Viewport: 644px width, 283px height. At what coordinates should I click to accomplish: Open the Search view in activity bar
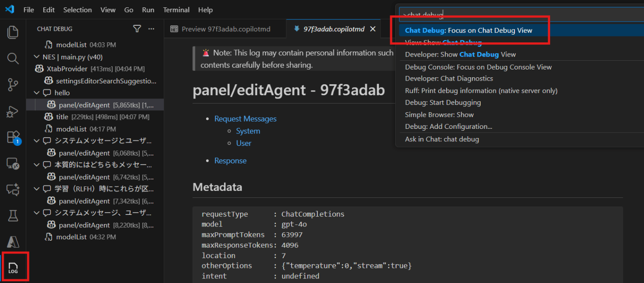tap(13, 58)
